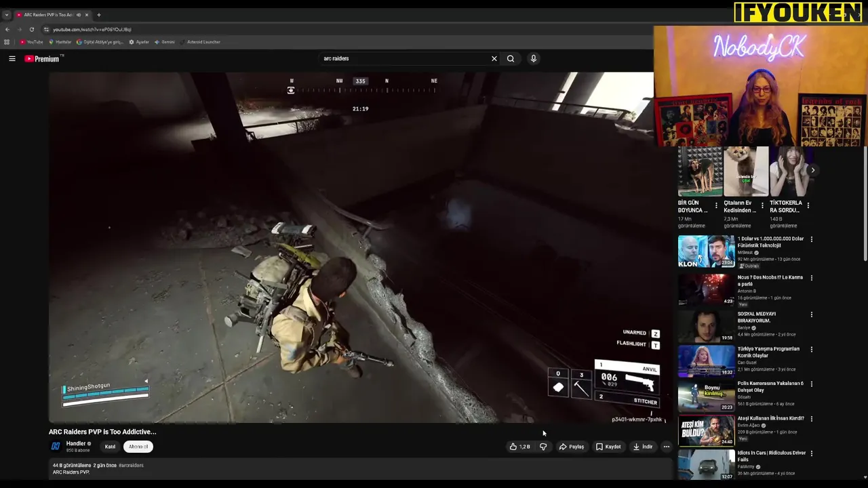The width and height of the screenshot is (868, 488).
Task: Open the 'Çitaların Ev Kedisinden' short
Action: (745, 171)
